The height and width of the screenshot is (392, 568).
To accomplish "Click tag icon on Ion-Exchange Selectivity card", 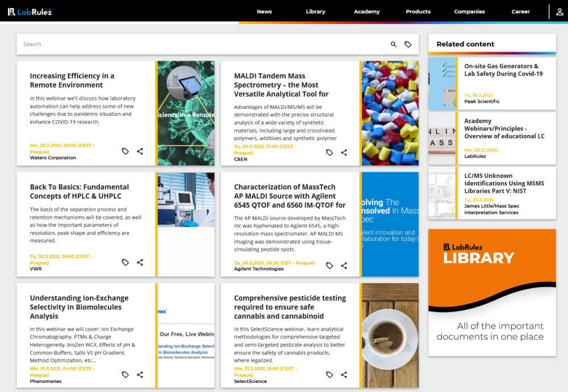I will coord(126,374).
